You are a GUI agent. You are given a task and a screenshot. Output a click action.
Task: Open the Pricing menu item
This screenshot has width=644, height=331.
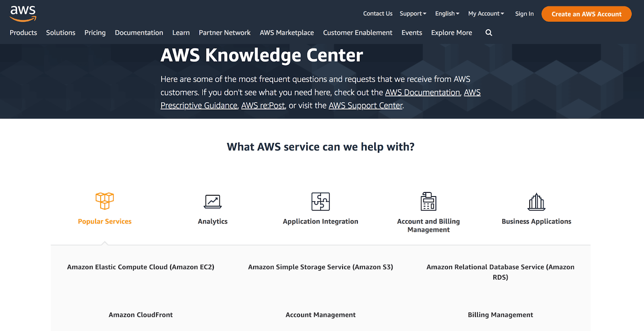[95, 33]
